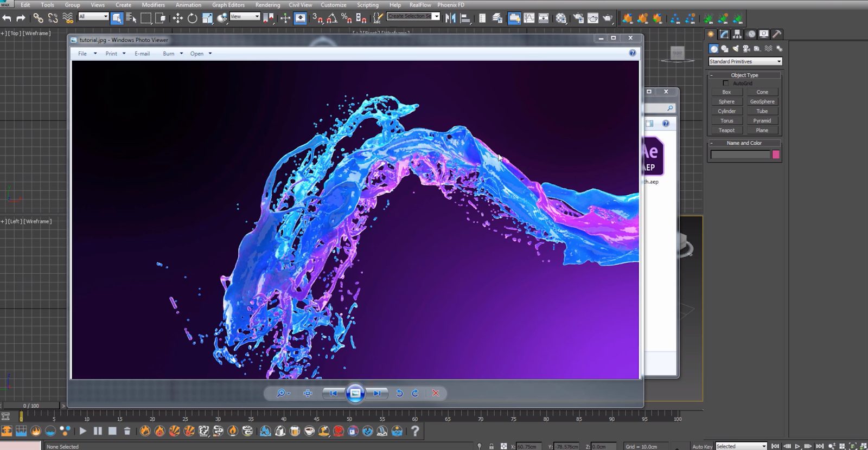This screenshot has height=450, width=868.
Task: Open the RealFlow menu
Action: [x=420, y=5]
